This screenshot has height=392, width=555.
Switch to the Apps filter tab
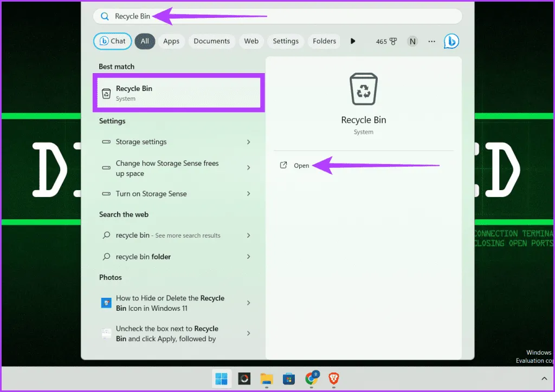coord(171,41)
